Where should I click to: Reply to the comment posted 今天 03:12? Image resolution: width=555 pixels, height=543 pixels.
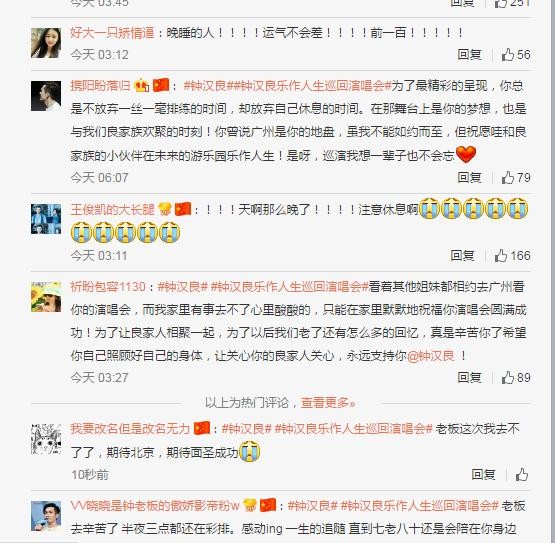[x=469, y=55]
